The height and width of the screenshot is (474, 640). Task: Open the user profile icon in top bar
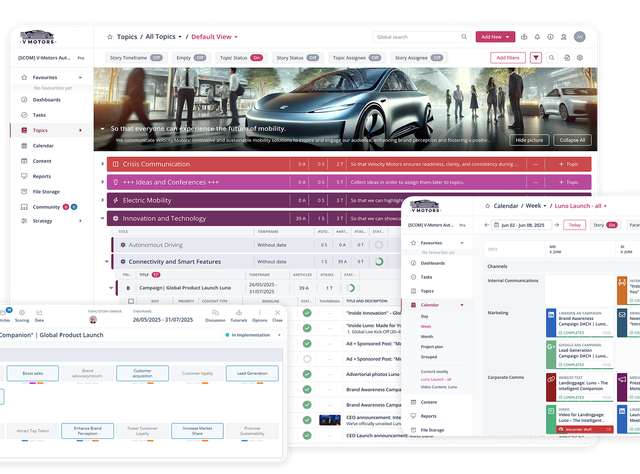click(563, 37)
